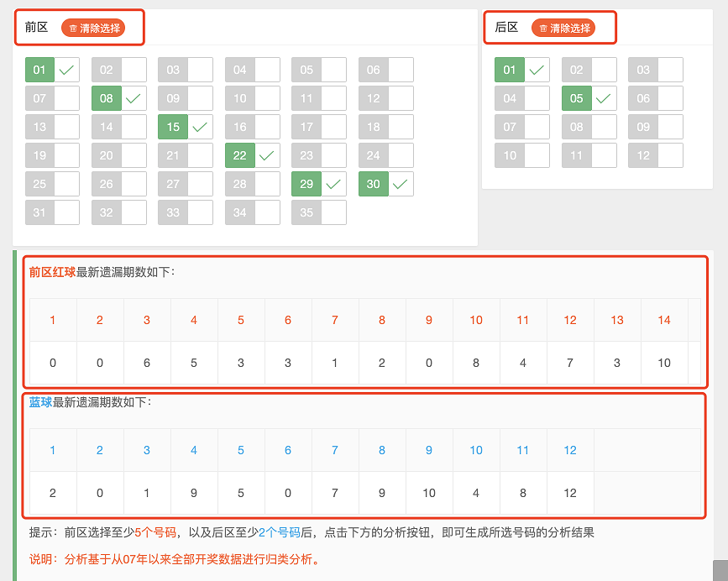Click trash icon in back zone clear button
This screenshot has height=581, width=728.
pyautogui.click(x=543, y=29)
